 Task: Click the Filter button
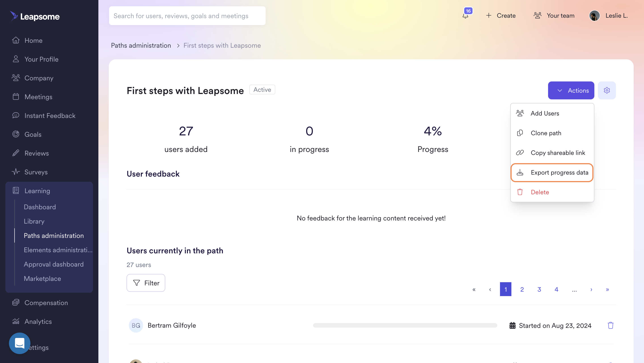[x=146, y=283]
